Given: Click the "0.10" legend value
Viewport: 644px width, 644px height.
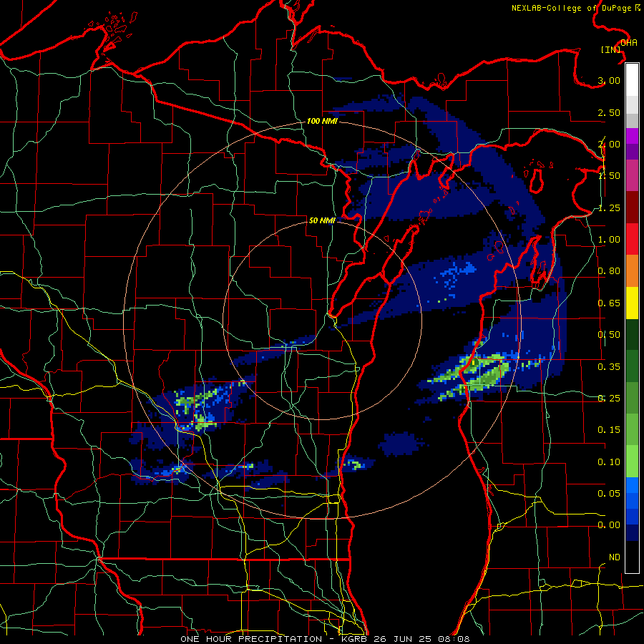Looking at the screenshot, I should pyautogui.click(x=609, y=462).
